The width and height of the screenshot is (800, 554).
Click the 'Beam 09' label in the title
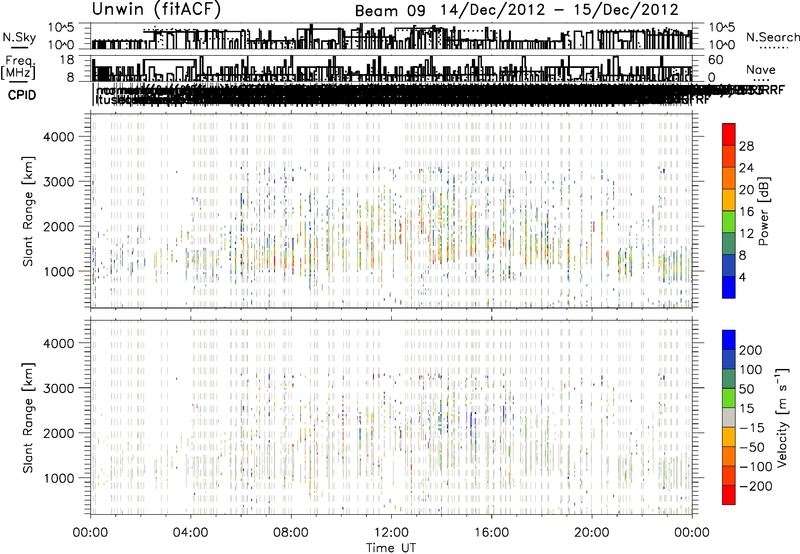coord(390,11)
